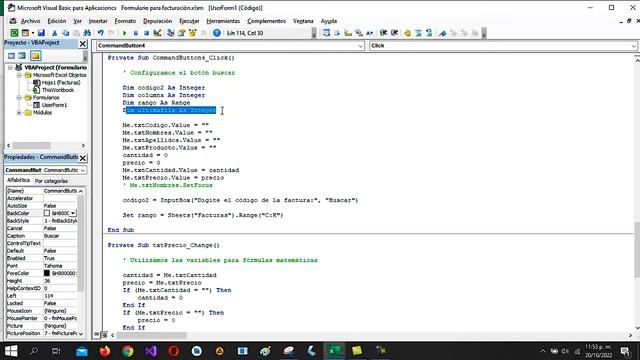
Task: Click View Object icon in Project panel
Action: click(x=22, y=56)
